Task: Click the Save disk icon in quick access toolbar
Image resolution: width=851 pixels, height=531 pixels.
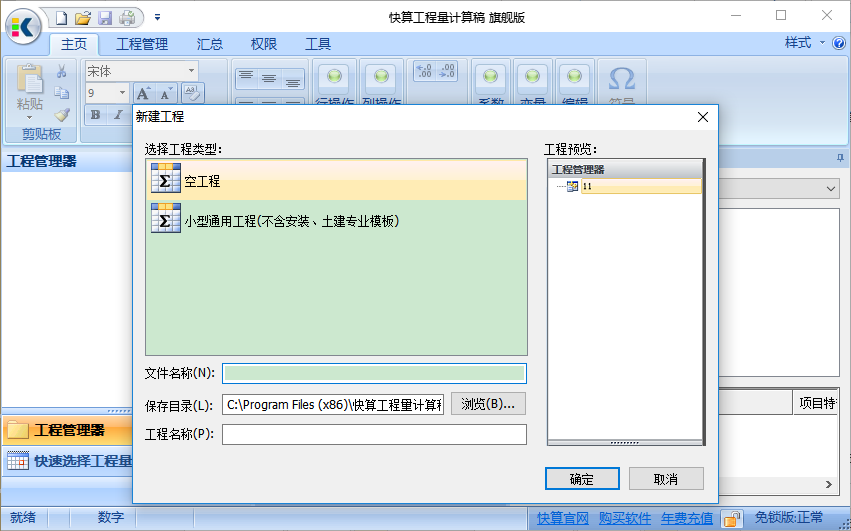Action: [105, 18]
